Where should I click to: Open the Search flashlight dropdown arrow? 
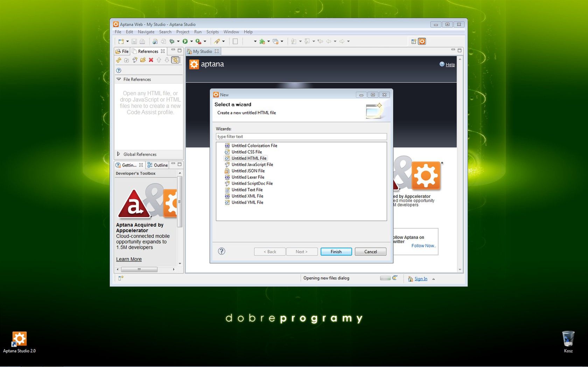tap(223, 41)
